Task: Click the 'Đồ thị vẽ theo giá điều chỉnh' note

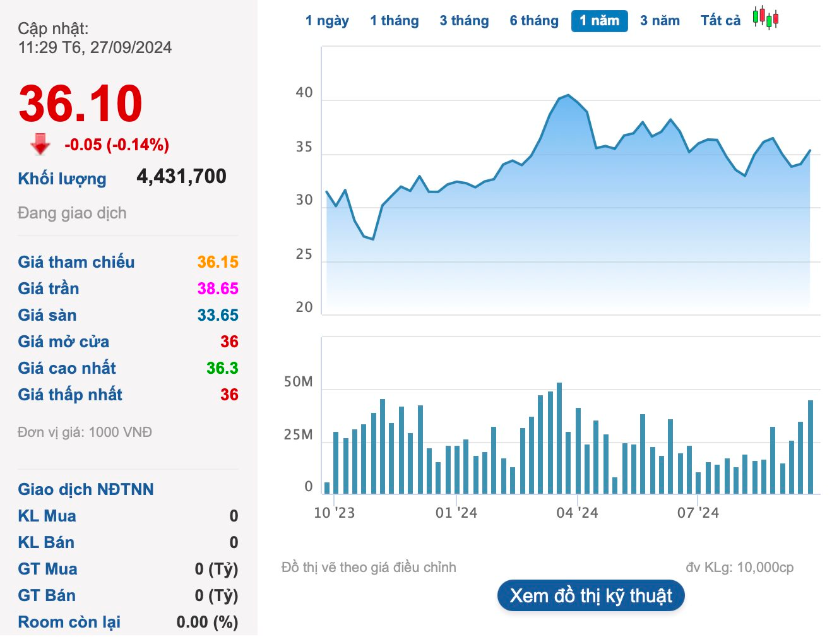Action: pyautogui.click(x=369, y=567)
